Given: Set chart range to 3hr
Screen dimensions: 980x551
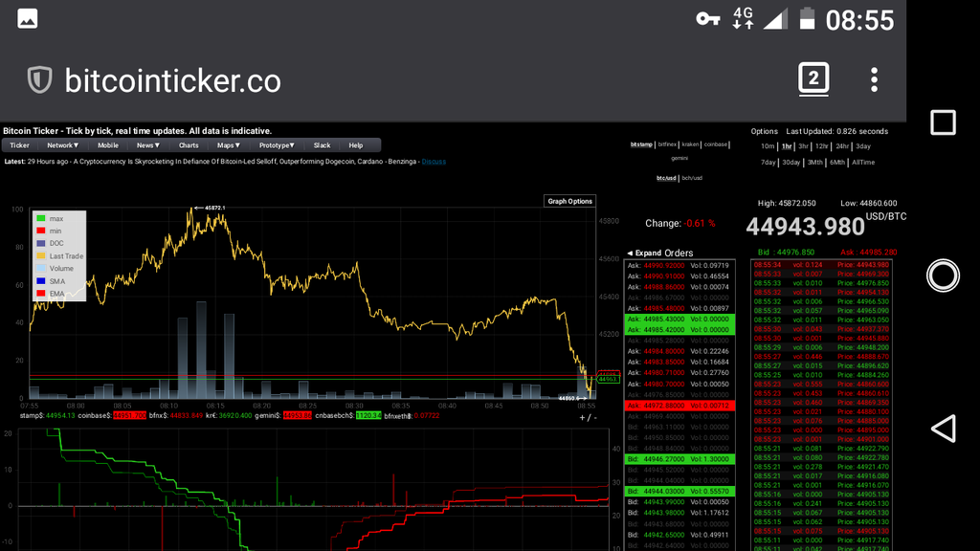Looking at the screenshot, I should (803, 146).
